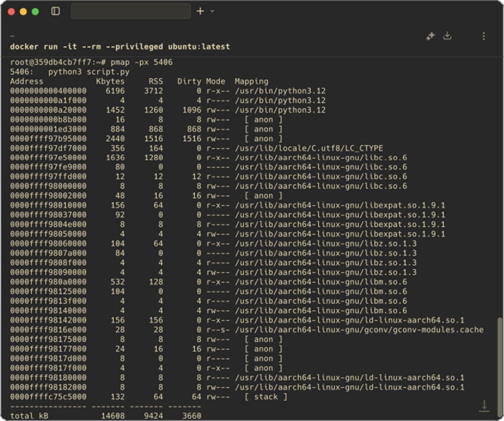Select the current blank terminal tab
Viewport: 504px width, 421px height.
click(131, 11)
